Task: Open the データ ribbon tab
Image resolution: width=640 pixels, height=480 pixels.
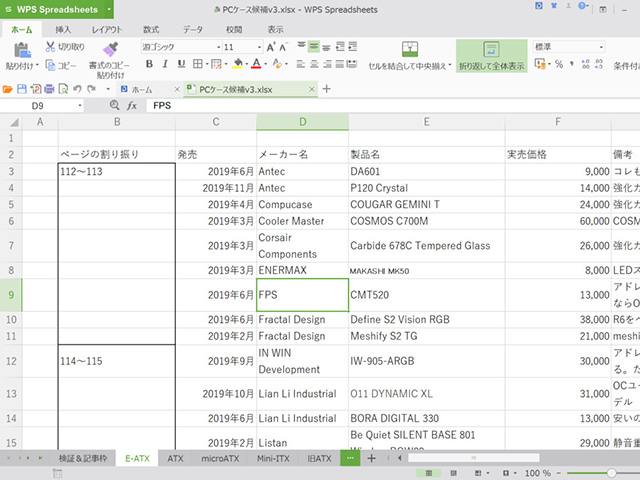Action: pos(193,29)
